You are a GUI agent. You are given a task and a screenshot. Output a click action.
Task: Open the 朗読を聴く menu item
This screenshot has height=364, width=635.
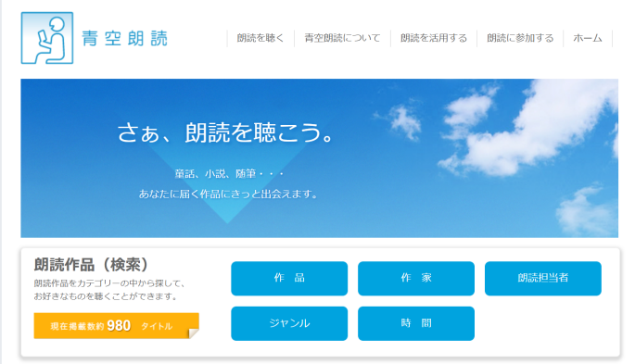pos(260,38)
